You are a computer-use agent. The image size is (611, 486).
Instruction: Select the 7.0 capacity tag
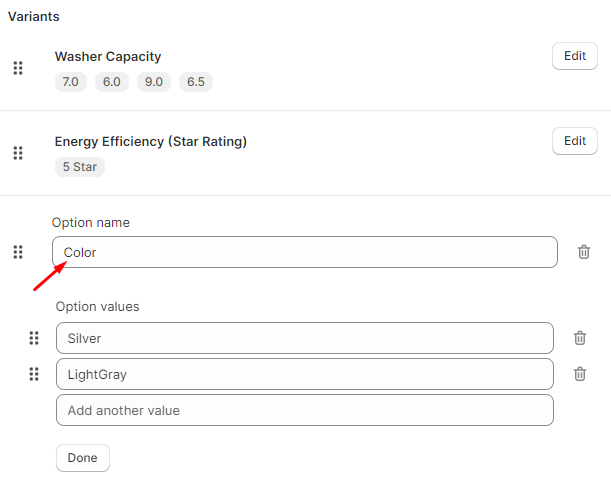[70, 82]
